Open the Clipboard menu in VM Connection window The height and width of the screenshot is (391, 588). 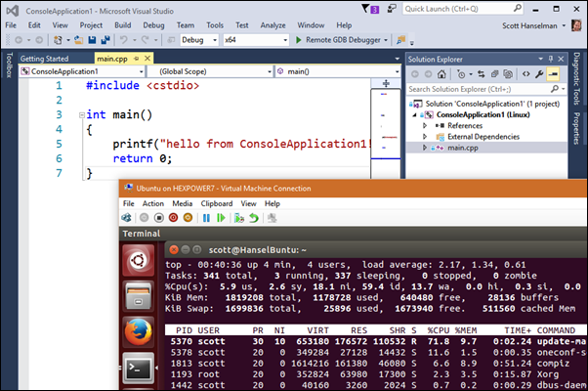pos(217,203)
